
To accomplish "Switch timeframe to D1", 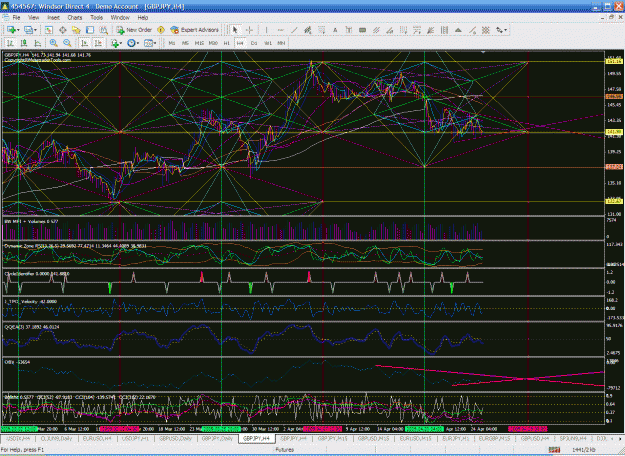I will (x=254, y=43).
